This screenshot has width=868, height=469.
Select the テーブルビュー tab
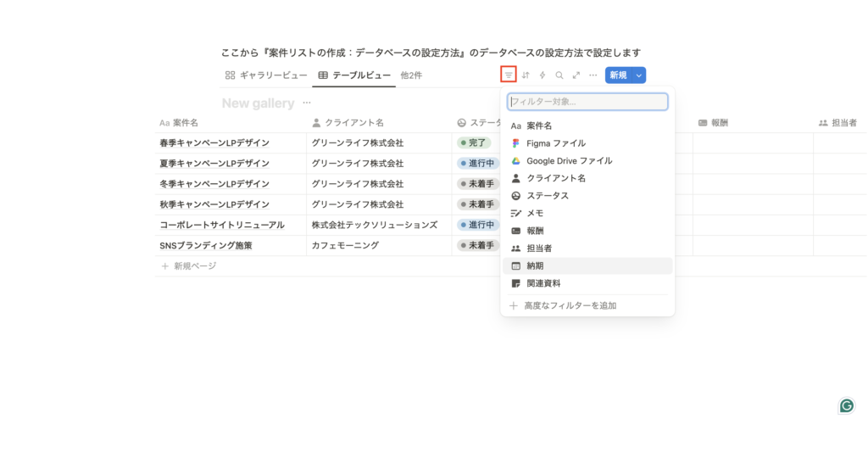pos(353,75)
